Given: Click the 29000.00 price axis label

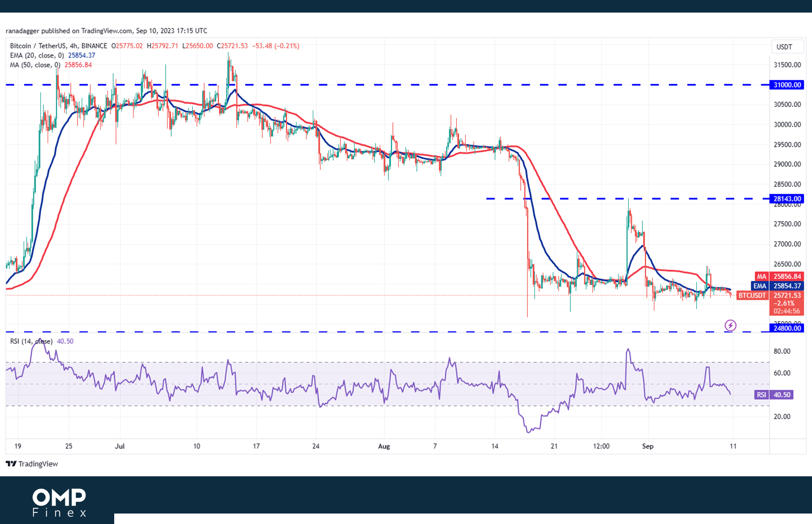Looking at the screenshot, I should (787, 164).
